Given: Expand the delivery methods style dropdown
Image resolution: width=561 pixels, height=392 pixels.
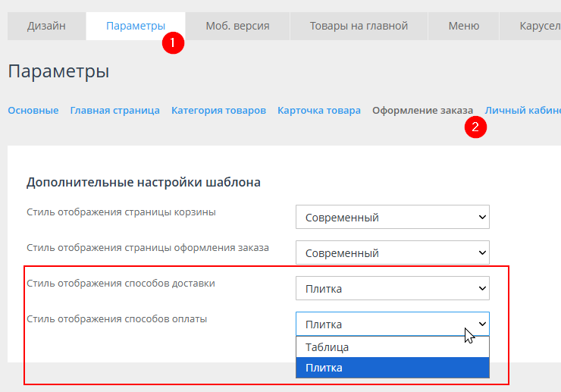Looking at the screenshot, I should pos(392,288).
